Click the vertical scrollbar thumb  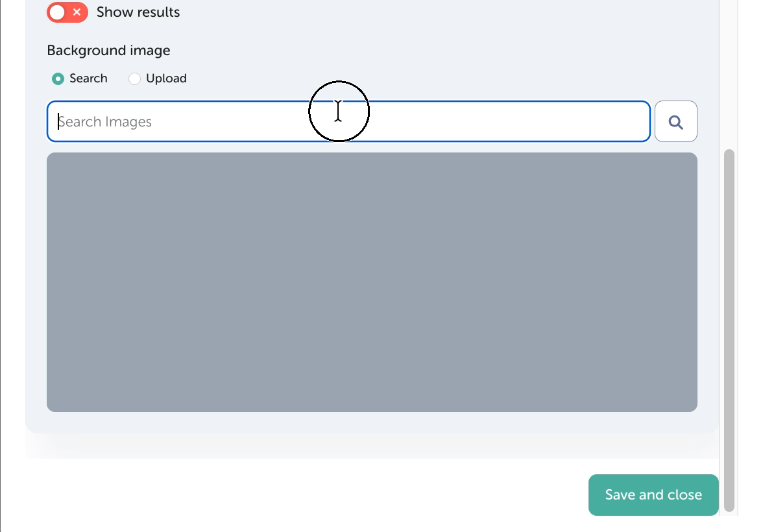(729, 330)
